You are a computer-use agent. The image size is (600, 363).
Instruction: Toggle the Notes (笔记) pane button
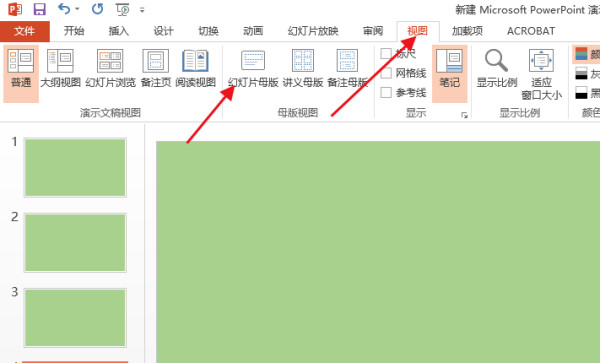pos(450,73)
